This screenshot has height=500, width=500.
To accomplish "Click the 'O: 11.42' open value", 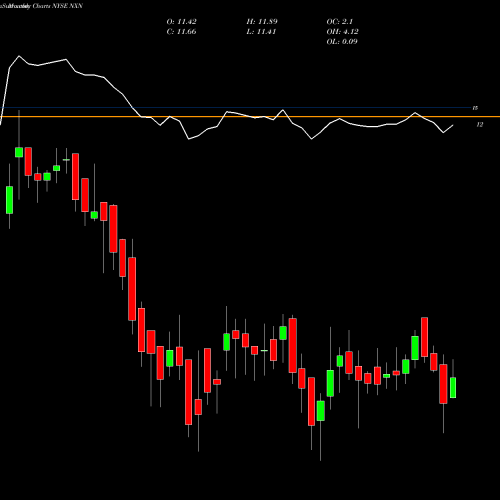I will click(182, 22).
